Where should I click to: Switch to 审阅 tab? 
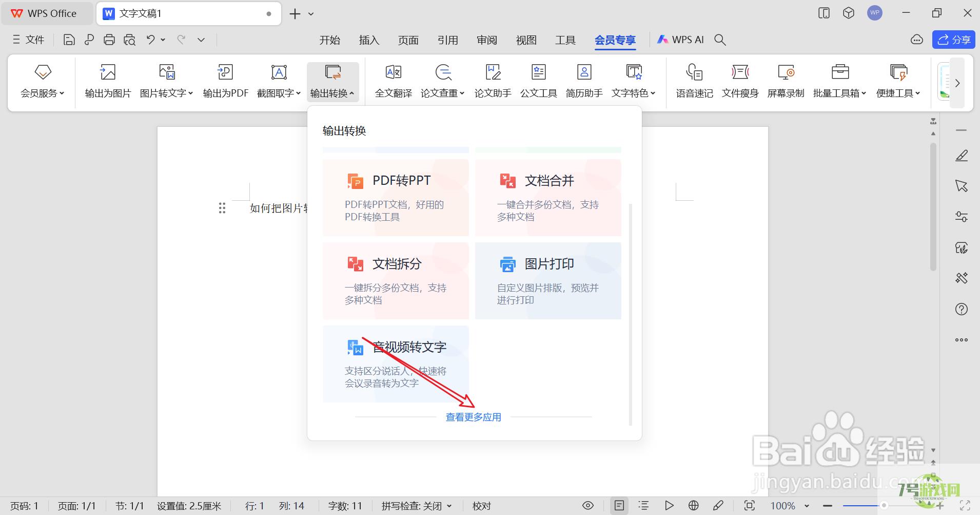point(487,40)
